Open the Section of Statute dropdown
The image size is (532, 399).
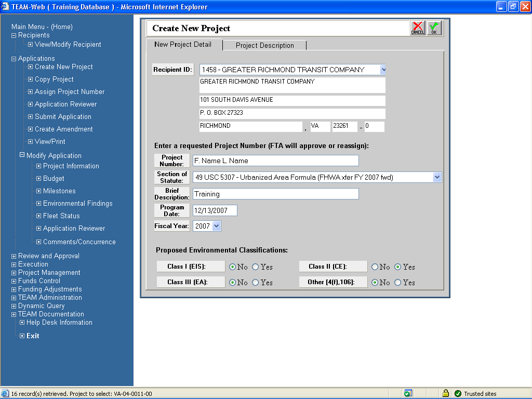(436, 177)
